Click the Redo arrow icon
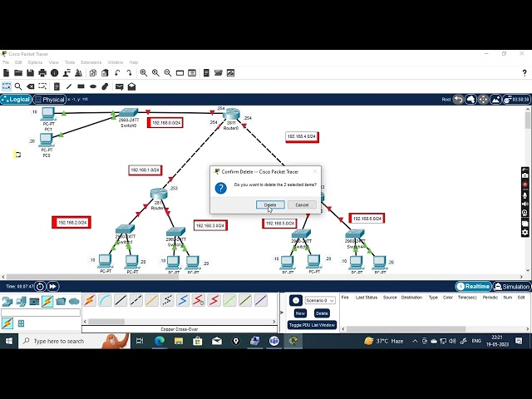This screenshot has height=399, width=532. point(129,73)
